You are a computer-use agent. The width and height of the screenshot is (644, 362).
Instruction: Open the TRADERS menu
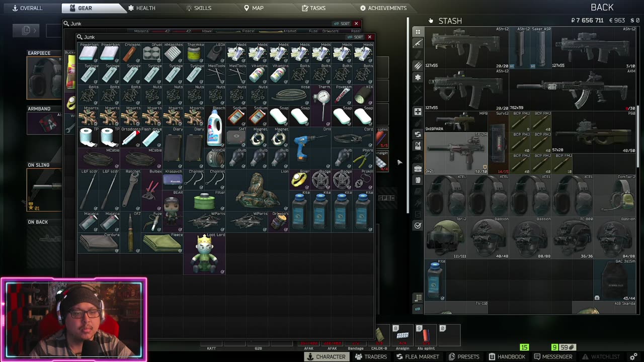tap(371, 356)
